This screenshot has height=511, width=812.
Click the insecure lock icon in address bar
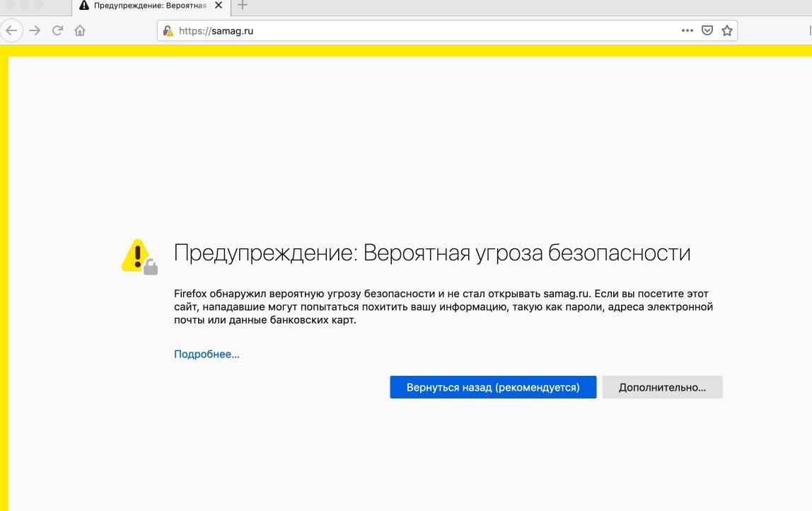[x=168, y=31]
